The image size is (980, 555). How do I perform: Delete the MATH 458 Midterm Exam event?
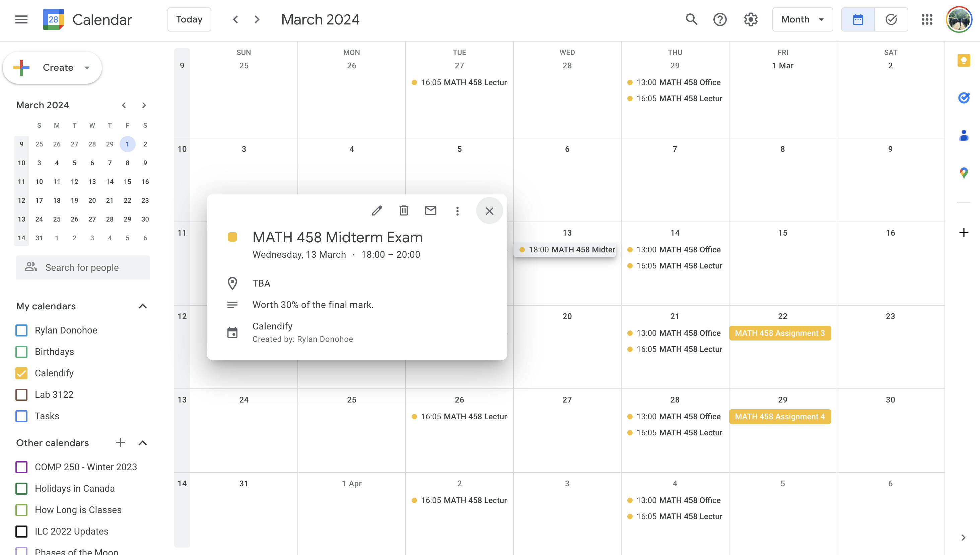coord(404,210)
